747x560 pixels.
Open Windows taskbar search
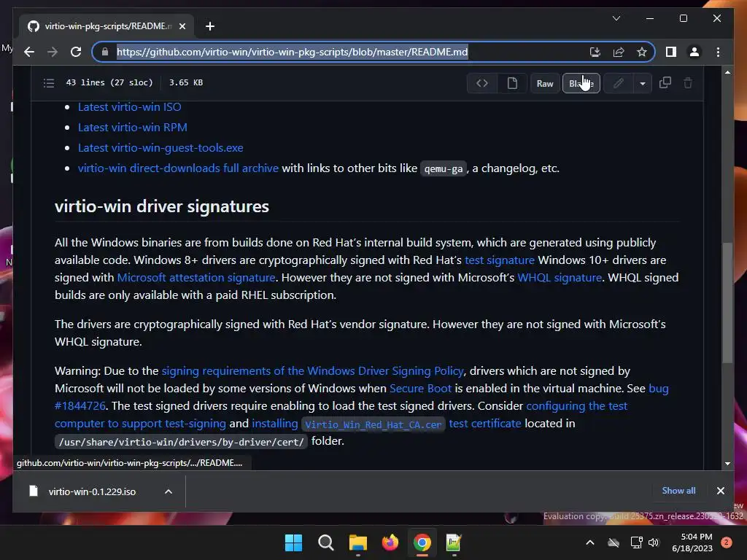click(x=326, y=542)
